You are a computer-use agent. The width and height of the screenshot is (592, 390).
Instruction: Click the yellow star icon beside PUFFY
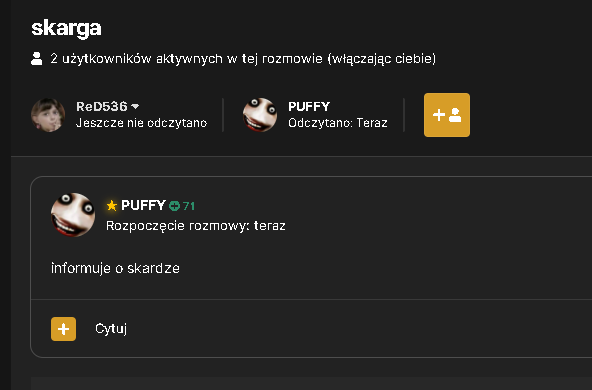pyautogui.click(x=112, y=206)
